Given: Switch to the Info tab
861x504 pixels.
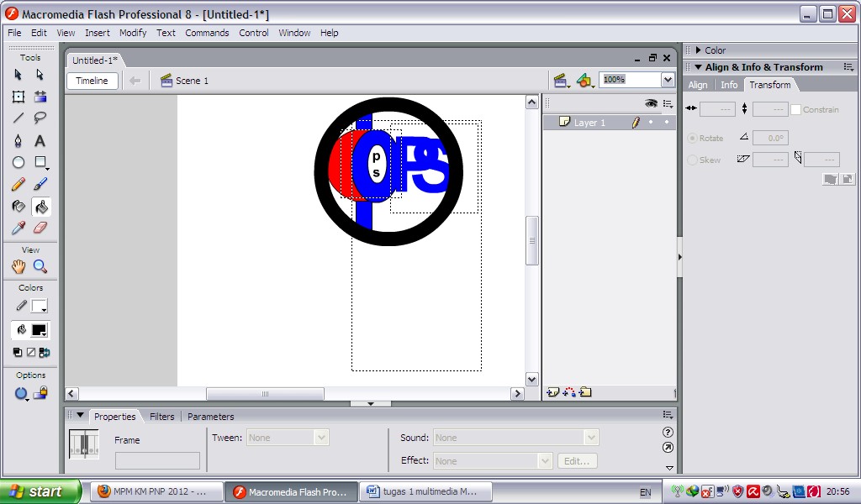Looking at the screenshot, I should 729,85.
